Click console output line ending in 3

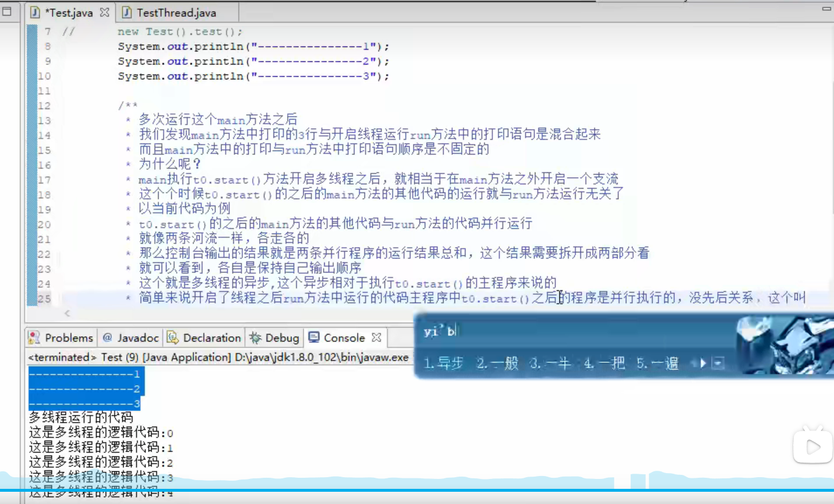[85, 404]
